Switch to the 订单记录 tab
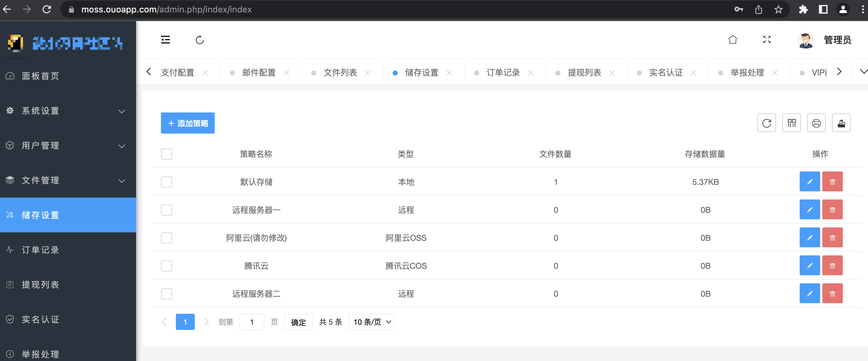This screenshot has width=868, height=361. [503, 72]
